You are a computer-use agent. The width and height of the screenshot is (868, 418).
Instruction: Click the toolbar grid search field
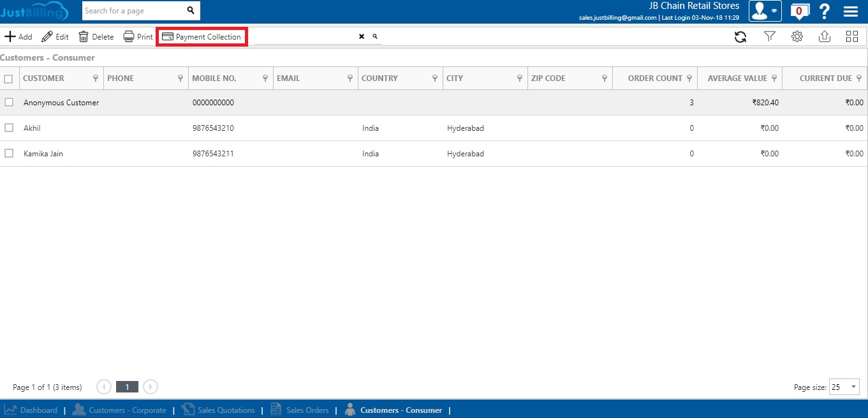(x=305, y=37)
